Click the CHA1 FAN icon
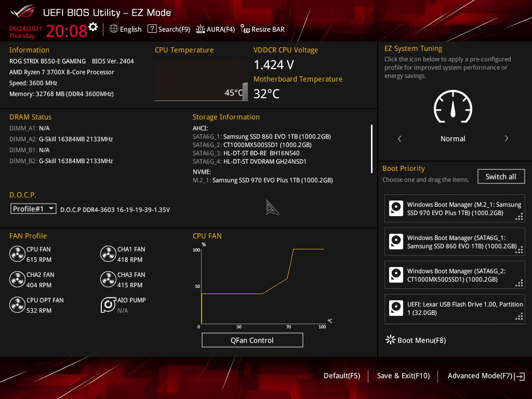532x399 pixels. point(108,254)
